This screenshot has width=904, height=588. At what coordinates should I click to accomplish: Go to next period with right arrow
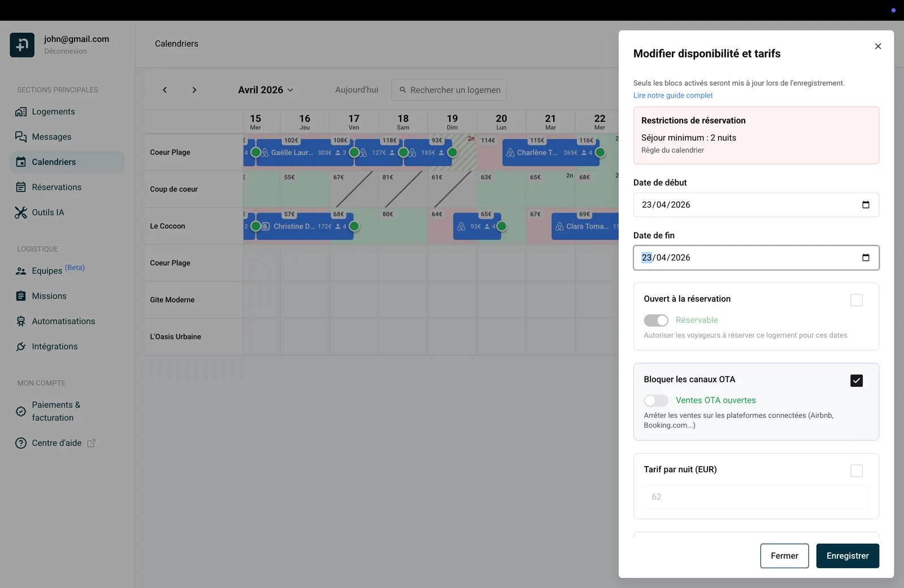194,90
